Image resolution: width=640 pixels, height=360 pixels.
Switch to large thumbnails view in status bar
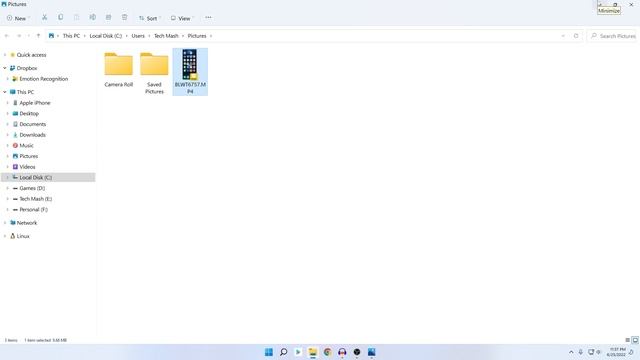(x=635, y=340)
